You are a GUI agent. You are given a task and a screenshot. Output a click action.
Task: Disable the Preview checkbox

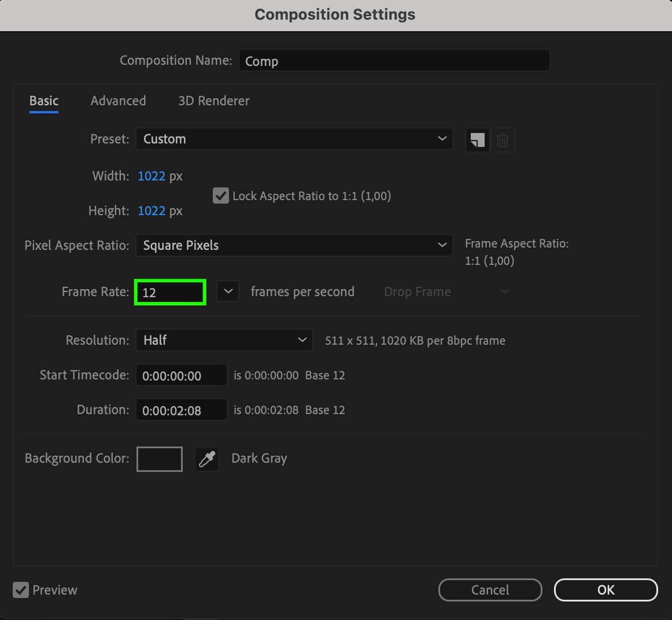click(21, 590)
